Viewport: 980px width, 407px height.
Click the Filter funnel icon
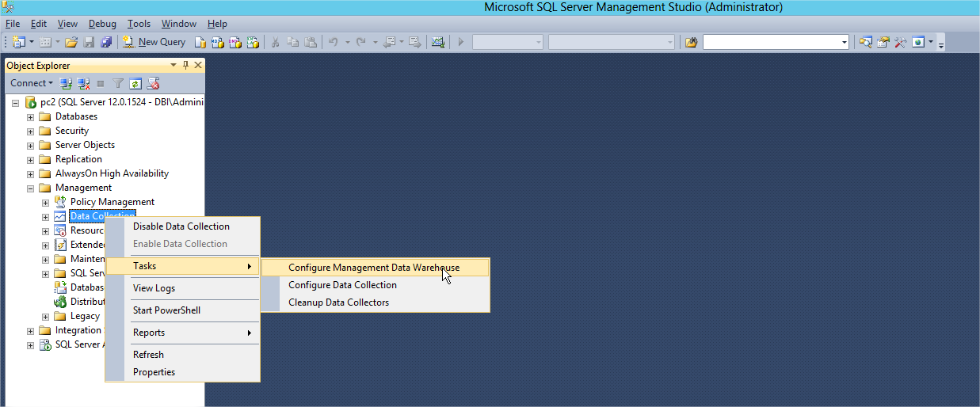pos(118,83)
